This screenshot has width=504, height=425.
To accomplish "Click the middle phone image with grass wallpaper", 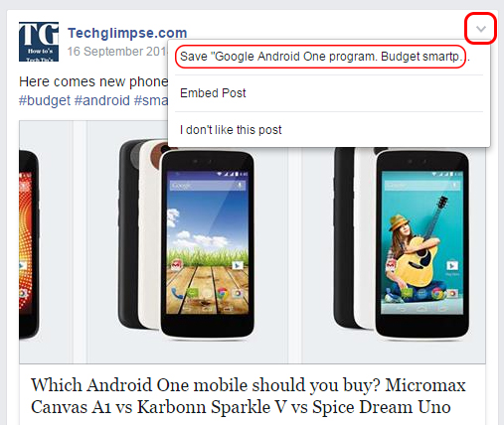I will [187, 241].
